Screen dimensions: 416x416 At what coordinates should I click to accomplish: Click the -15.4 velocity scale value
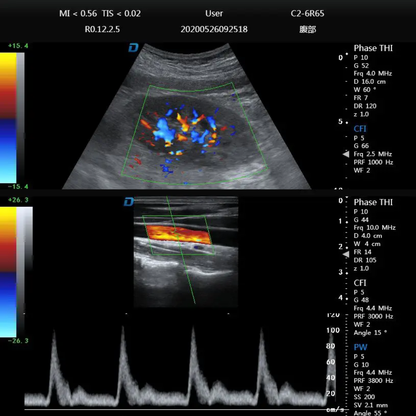(18, 187)
